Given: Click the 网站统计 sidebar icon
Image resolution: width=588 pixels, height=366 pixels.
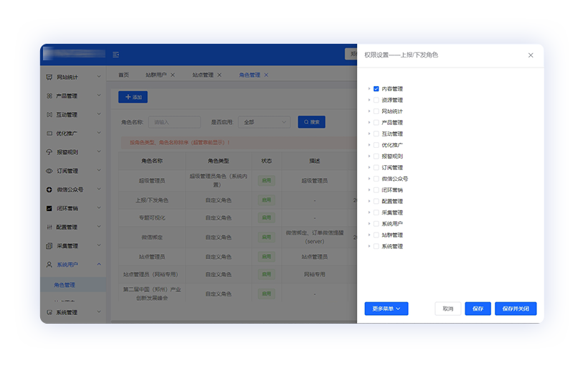Looking at the screenshot, I should [x=49, y=77].
